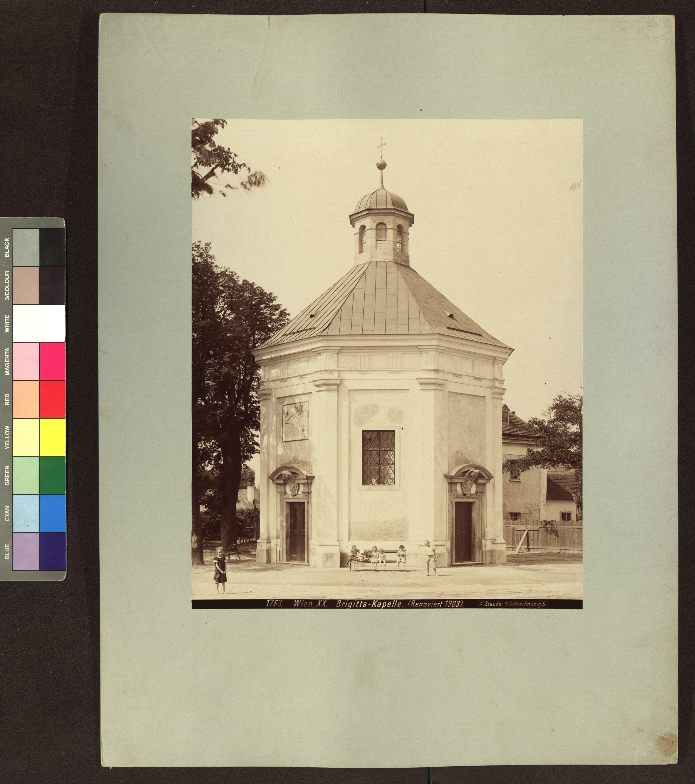Viewport: 695px width, 784px height.
Task: Click the BLUE label on the color card
Action: tap(7, 551)
